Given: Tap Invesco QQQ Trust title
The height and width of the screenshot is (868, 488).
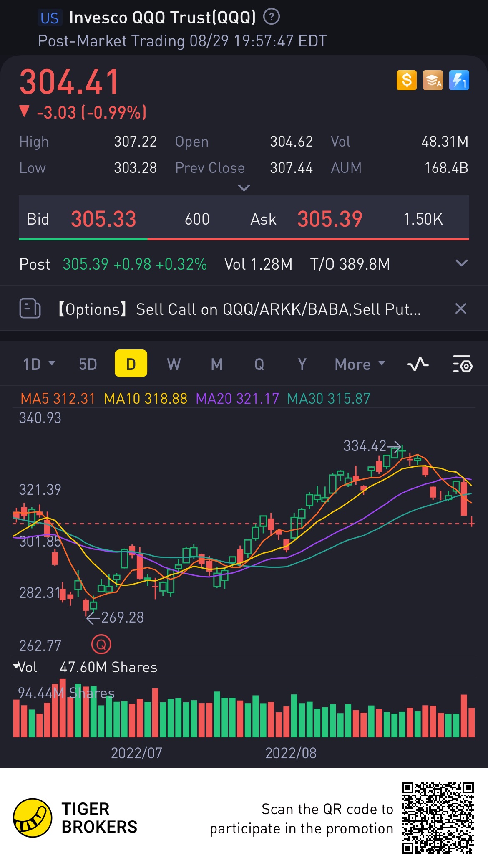Looking at the screenshot, I should tap(162, 18).
